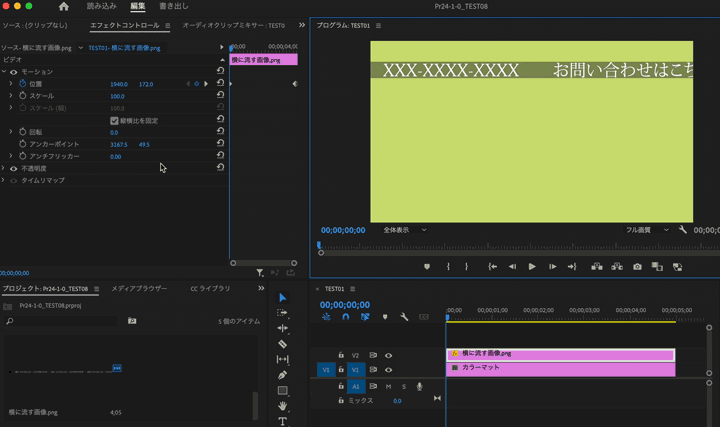Mute the A1 track
This screenshot has width=720, height=427.
pos(388,387)
